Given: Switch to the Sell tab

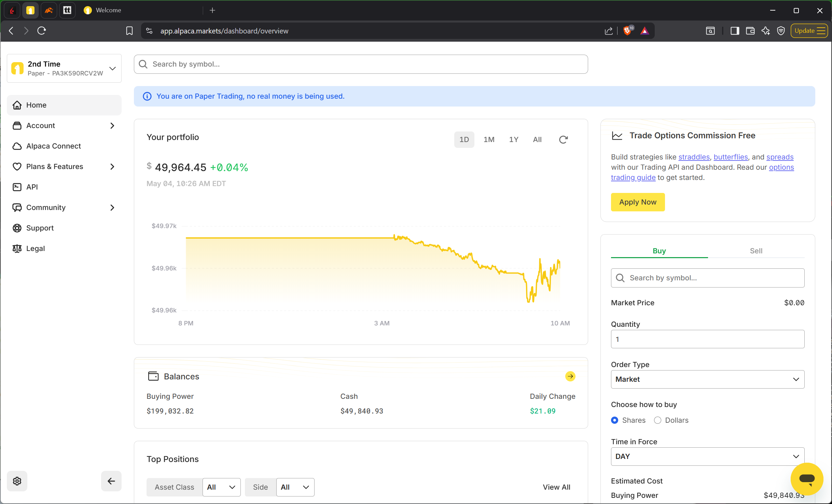Looking at the screenshot, I should tap(756, 251).
